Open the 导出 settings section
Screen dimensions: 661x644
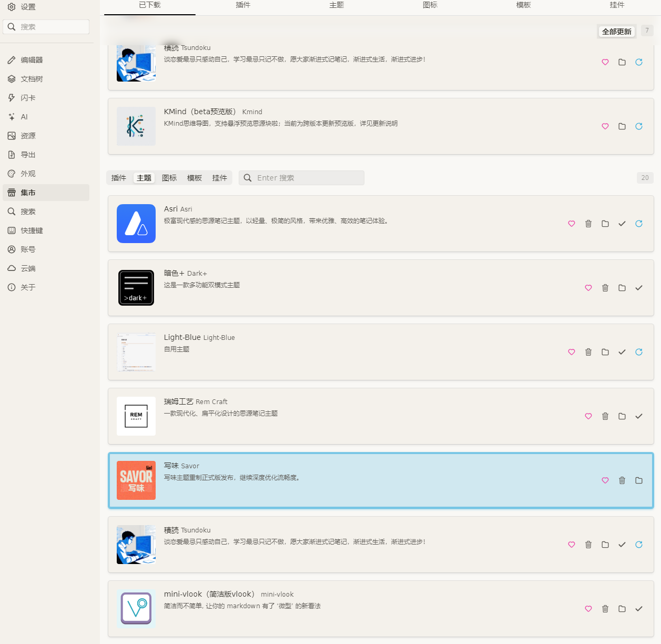[x=46, y=155]
